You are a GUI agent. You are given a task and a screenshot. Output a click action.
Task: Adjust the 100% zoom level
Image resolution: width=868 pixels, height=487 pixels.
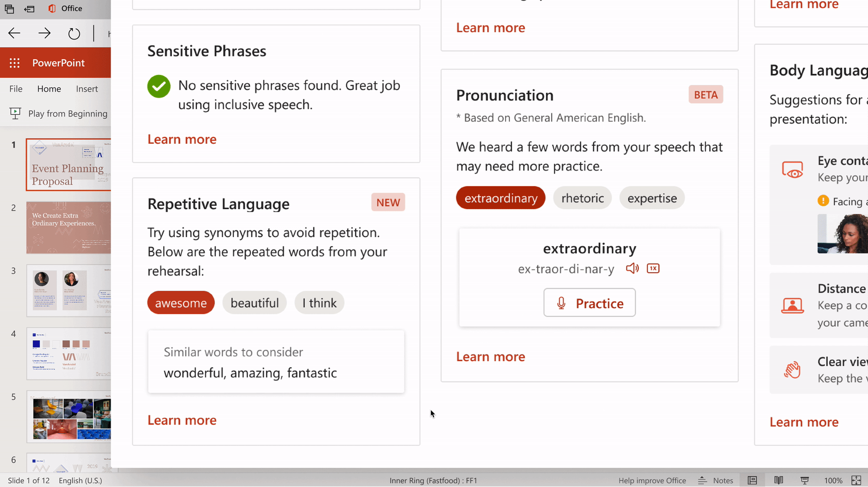[833, 480]
